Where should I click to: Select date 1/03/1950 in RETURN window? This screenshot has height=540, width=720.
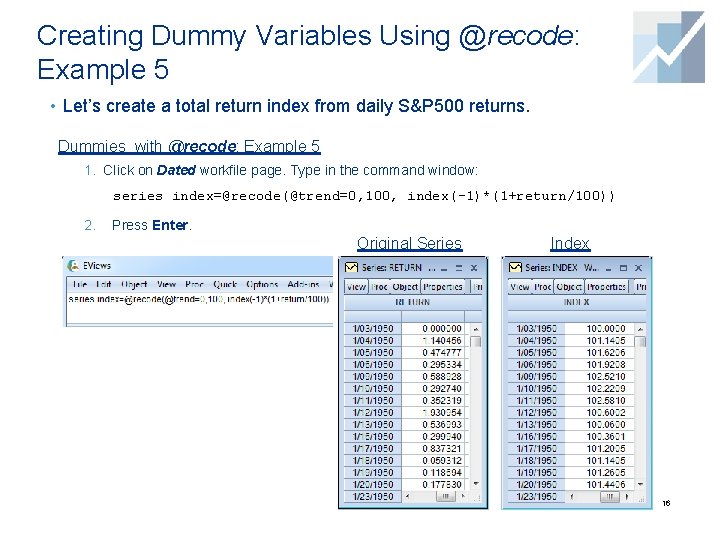click(x=373, y=329)
